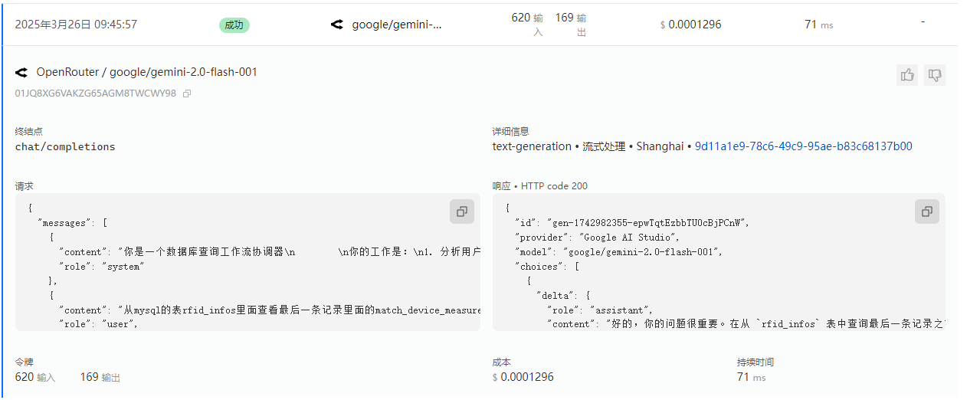Select the OpenRouter / google/gemini-2.0-flash-001 title

(x=147, y=72)
